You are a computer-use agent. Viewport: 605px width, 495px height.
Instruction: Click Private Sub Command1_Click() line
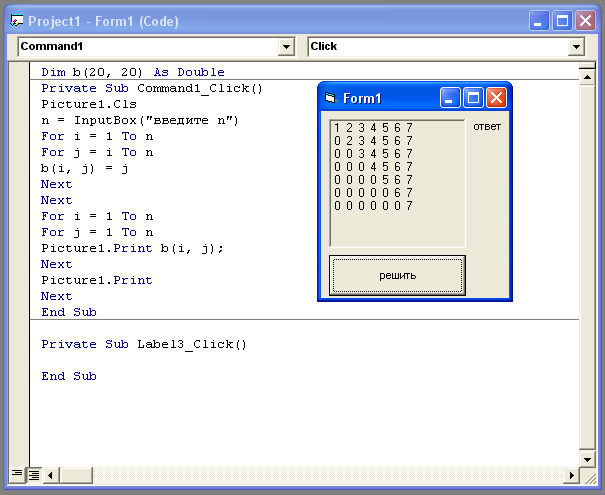[152, 88]
